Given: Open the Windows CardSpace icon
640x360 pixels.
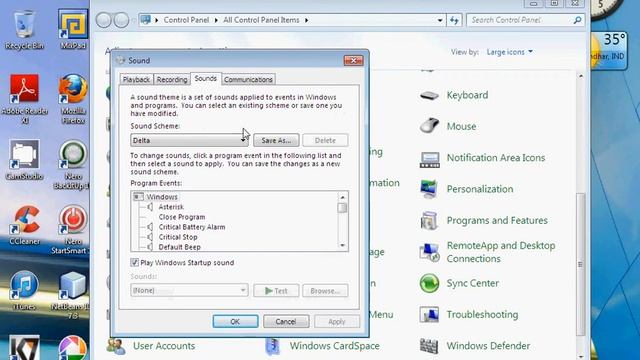Looking at the screenshot, I should (x=273, y=346).
